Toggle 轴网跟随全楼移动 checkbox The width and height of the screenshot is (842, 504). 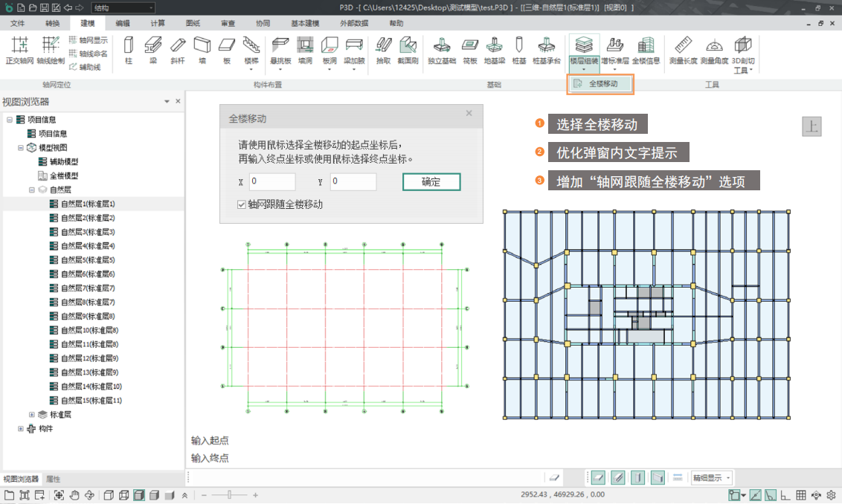[x=242, y=204]
